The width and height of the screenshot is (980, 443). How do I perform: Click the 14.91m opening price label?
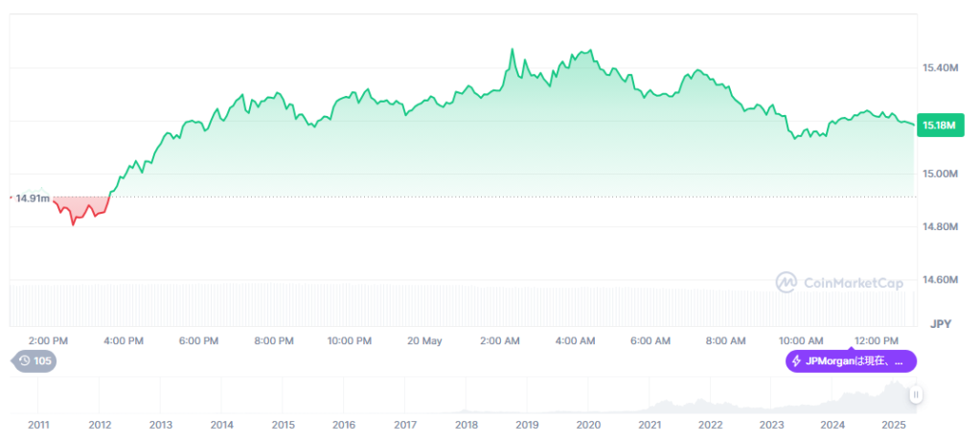32,198
